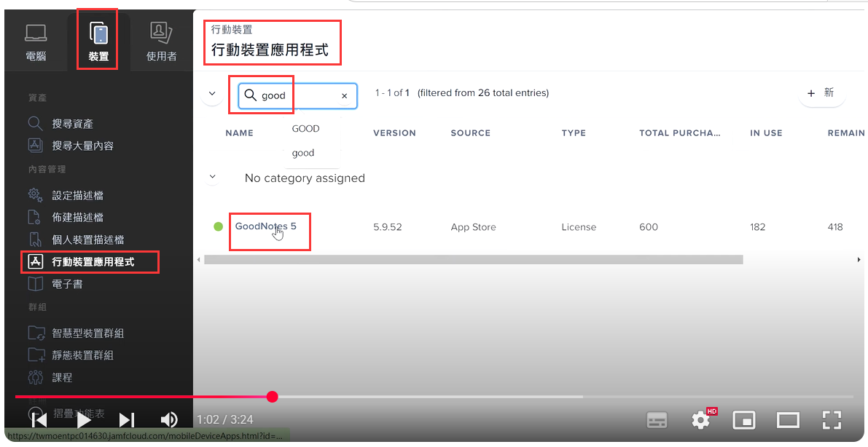The width and height of the screenshot is (868, 447).
Task: Skip to the previous video
Action: 39,420
